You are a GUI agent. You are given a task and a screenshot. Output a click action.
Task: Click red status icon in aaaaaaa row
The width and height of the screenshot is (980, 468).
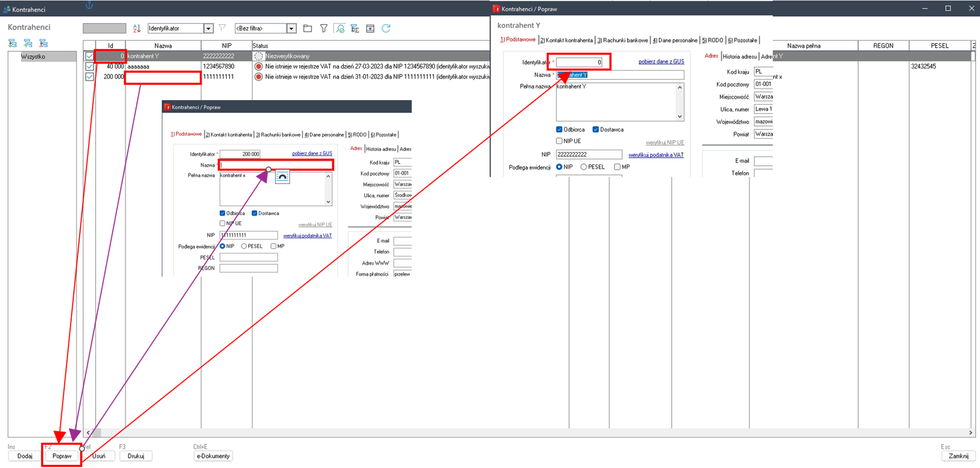[259, 66]
